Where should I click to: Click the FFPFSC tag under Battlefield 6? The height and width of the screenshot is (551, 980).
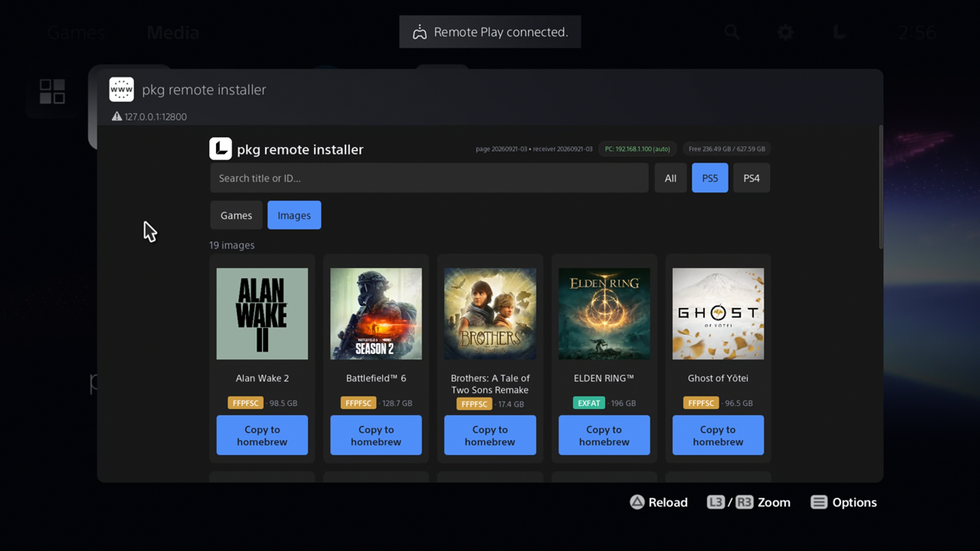[358, 403]
